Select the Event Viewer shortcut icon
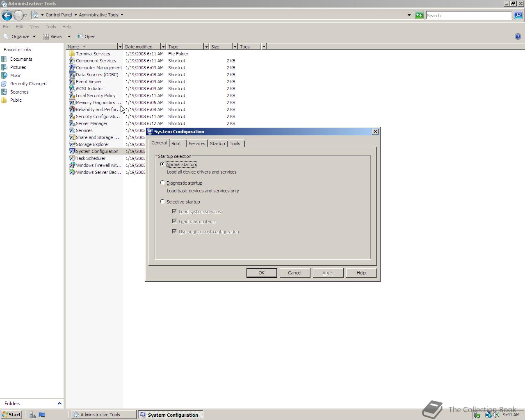525x420 pixels. (72, 82)
